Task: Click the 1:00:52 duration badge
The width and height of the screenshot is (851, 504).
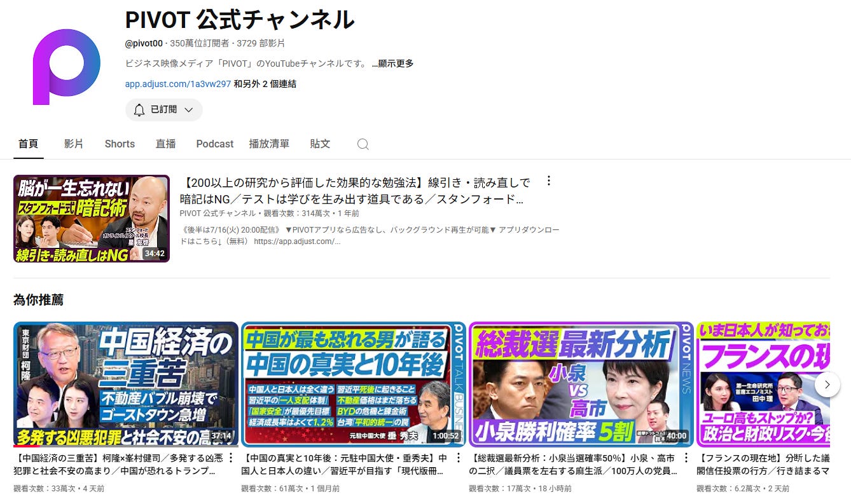Action: [446, 436]
